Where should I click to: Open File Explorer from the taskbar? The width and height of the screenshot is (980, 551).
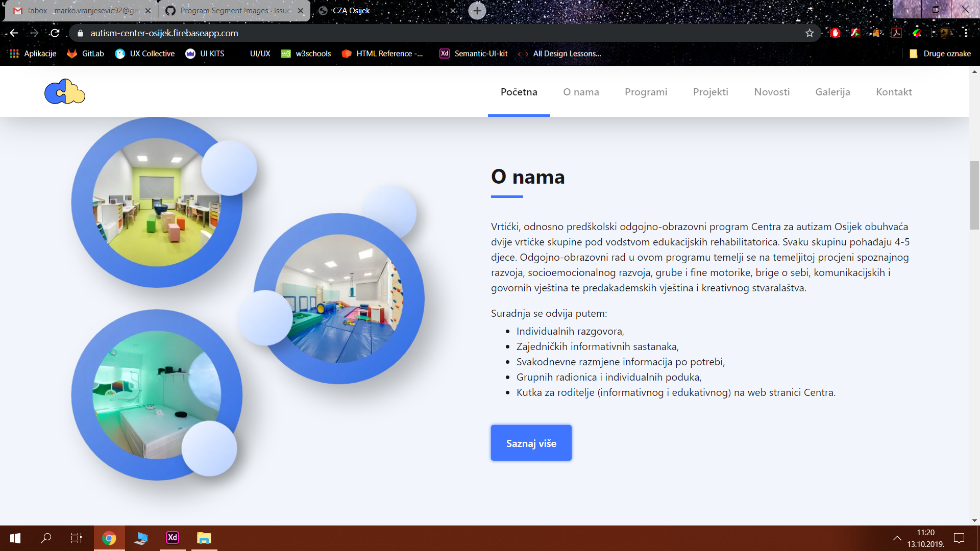click(204, 538)
